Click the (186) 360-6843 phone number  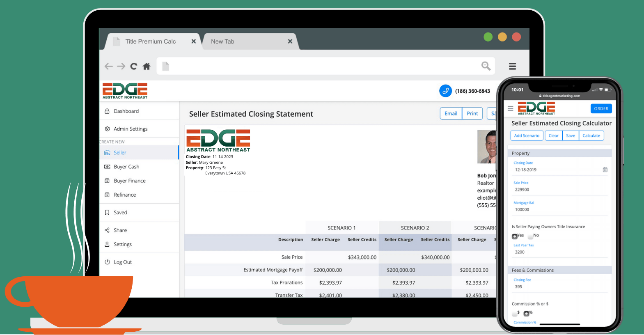[472, 91]
